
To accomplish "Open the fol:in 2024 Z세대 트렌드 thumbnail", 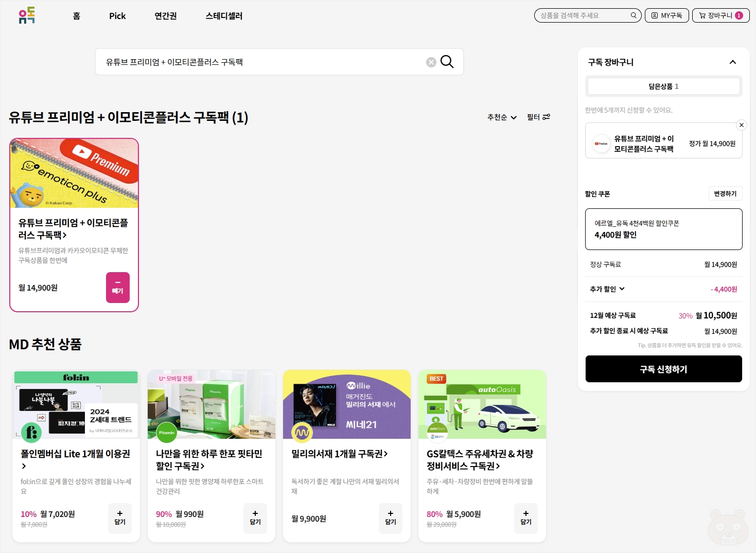I will coord(76,404).
